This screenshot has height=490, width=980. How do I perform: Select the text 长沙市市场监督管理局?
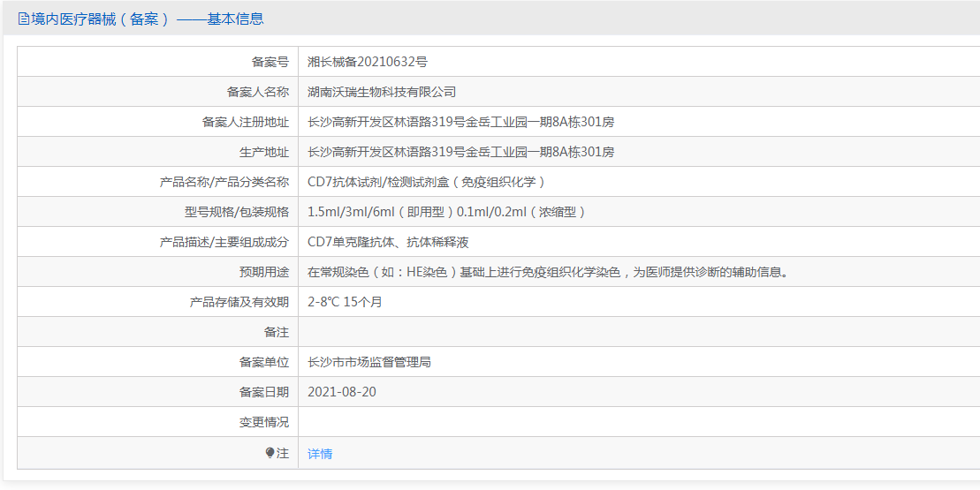point(369,362)
